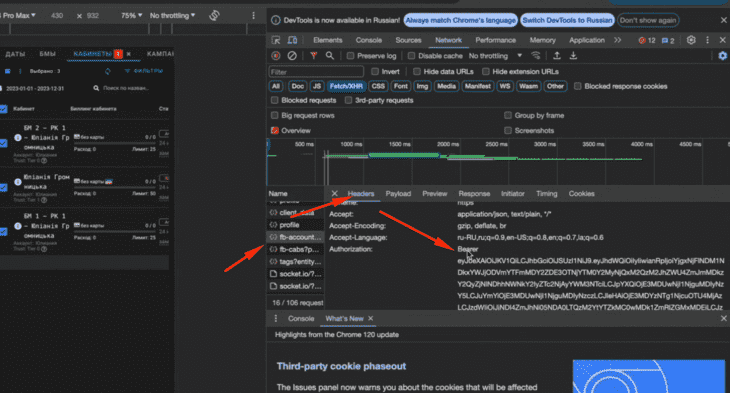Close the bottom drawer panel

click(723, 318)
